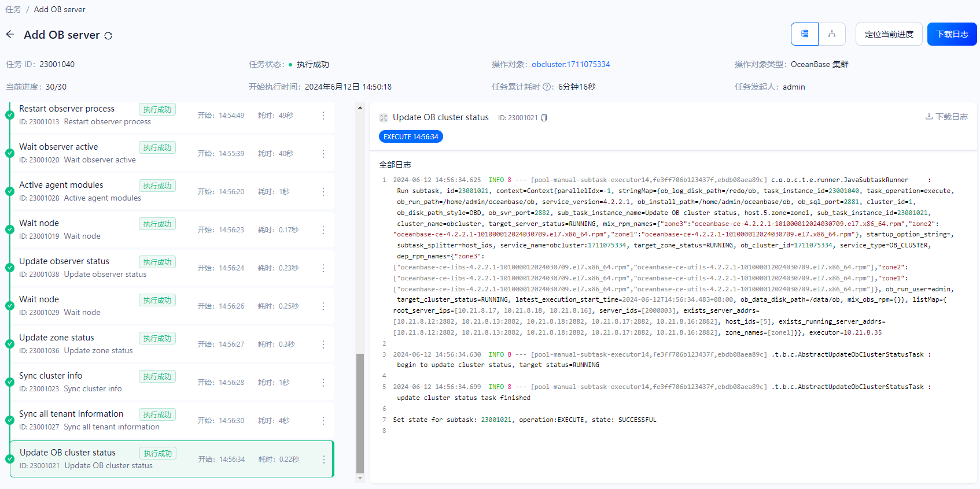This screenshot has height=489, width=980.
Task: Open more options for Sync cluster info
Action: pyautogui.click(x=323, y=383)
